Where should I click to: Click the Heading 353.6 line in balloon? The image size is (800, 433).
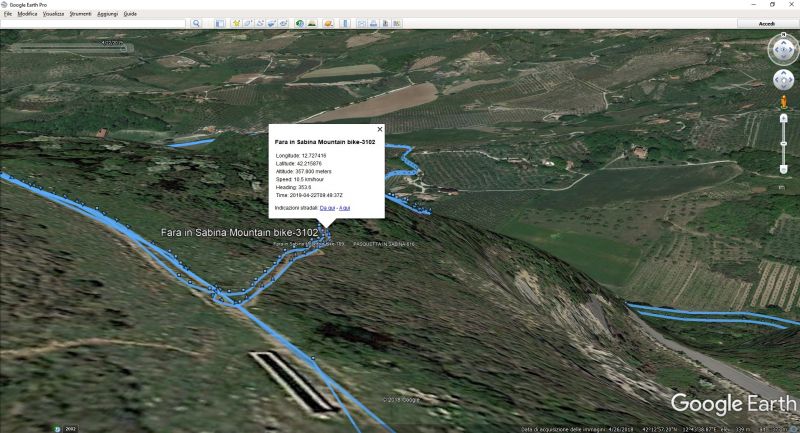point(293,187)
